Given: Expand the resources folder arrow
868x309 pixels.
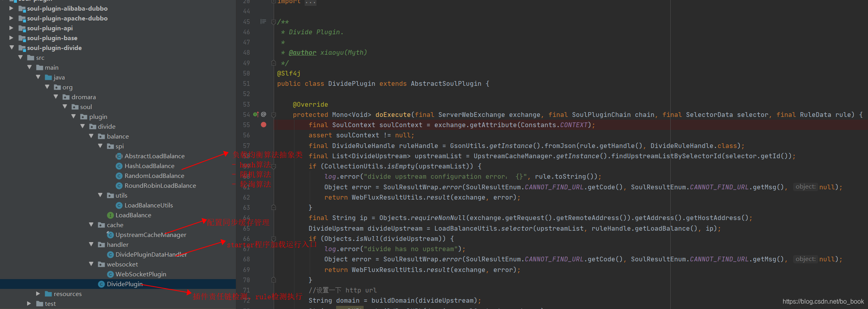Looking at the screenshot, I should tap(38, 294).
